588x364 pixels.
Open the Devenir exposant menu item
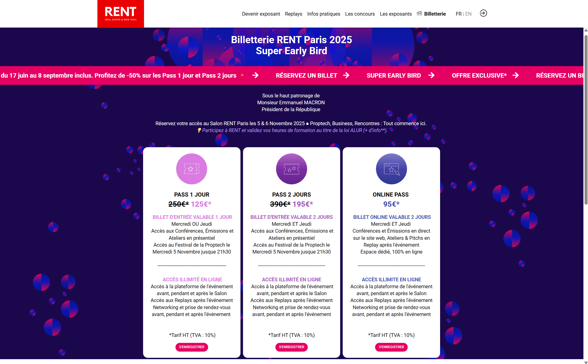(261, 14)
